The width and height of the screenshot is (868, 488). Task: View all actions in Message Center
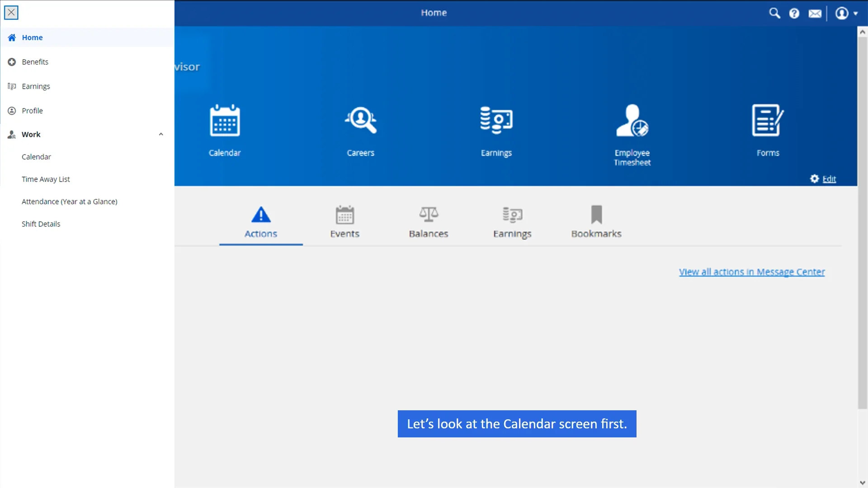point(752,272)
